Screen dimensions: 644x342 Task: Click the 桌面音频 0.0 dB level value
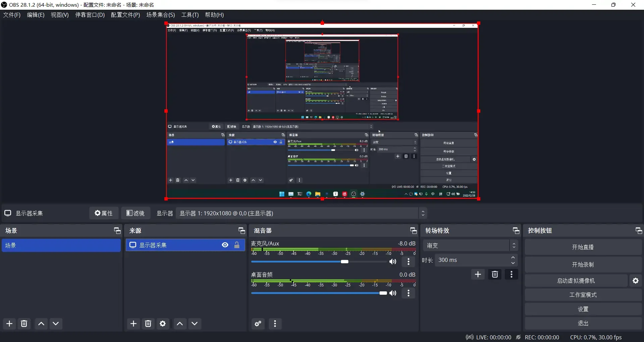407,275
